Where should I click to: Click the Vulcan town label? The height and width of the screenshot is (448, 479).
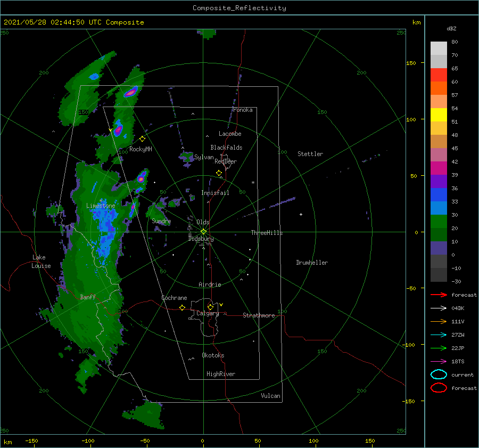pyautogui.click(x=270, y=396)
